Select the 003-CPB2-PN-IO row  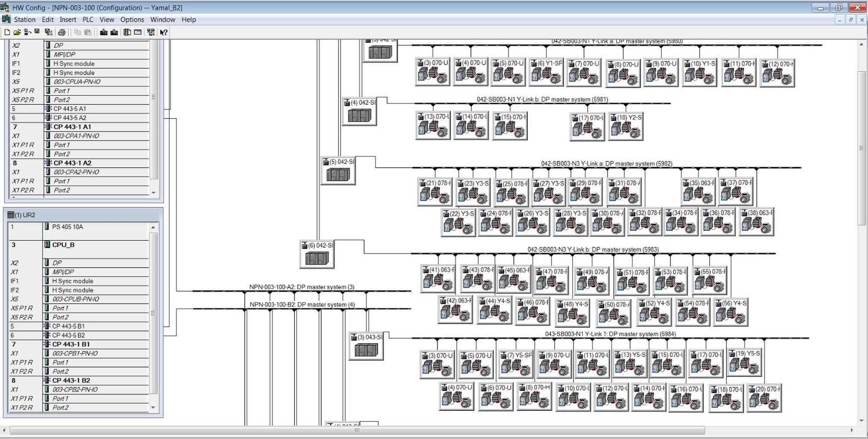pos(79,390)
